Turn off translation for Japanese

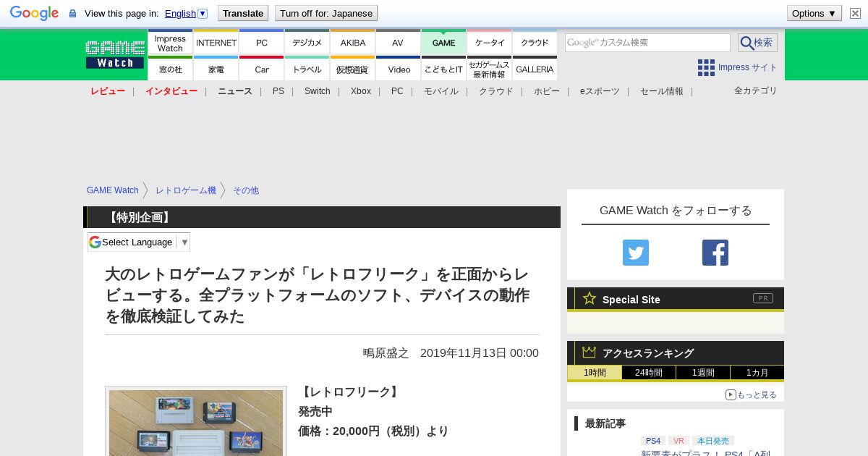pos(326,13)
